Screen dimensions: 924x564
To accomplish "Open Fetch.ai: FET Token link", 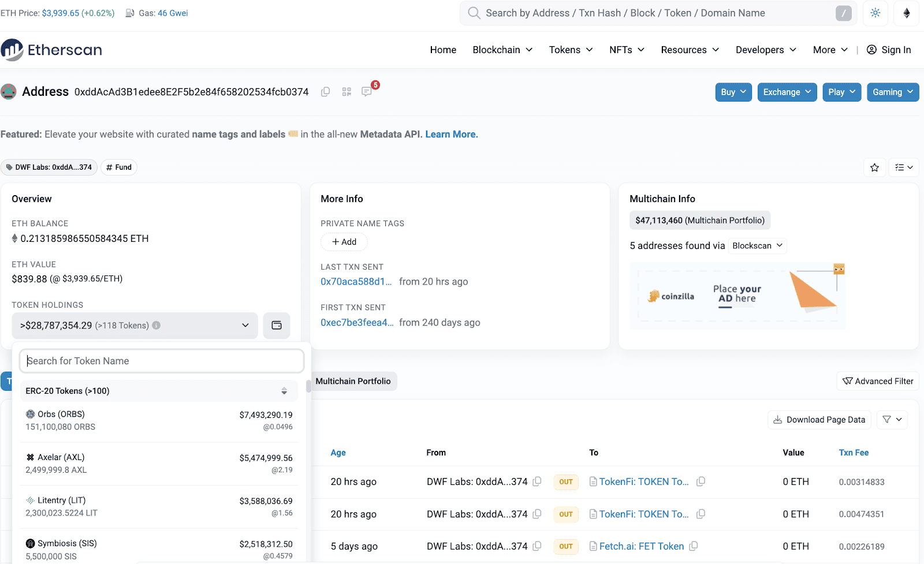I will (642, 546).
